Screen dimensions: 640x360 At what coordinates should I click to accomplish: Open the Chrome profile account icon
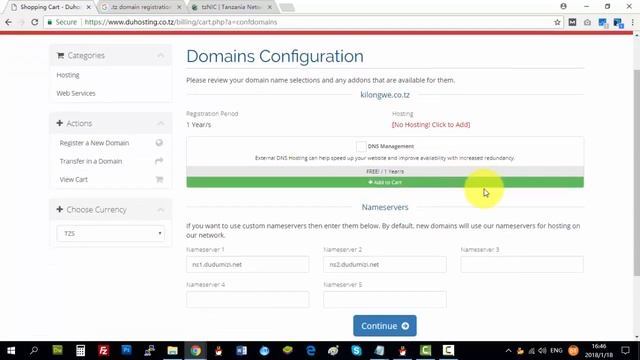coord(563,6)
